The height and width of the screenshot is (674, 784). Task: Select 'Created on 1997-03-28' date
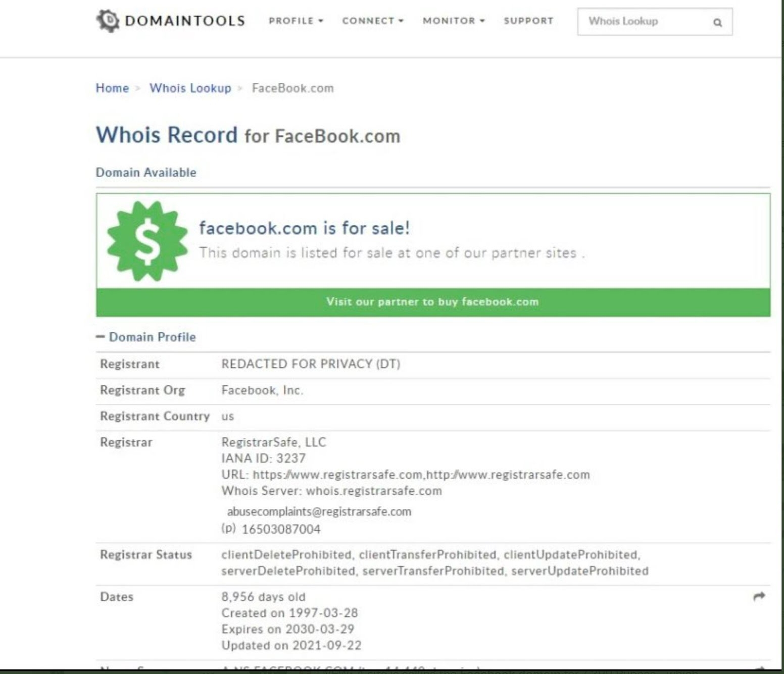(289, 613)
